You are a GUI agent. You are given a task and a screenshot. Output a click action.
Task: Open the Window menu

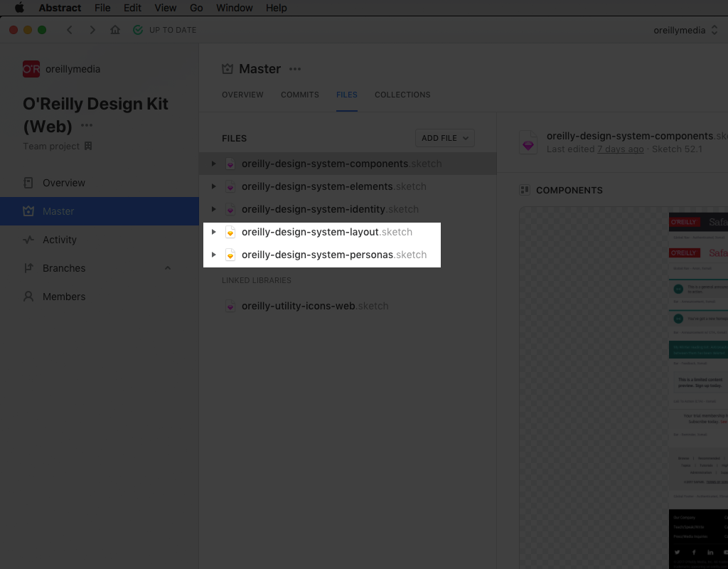235,8
